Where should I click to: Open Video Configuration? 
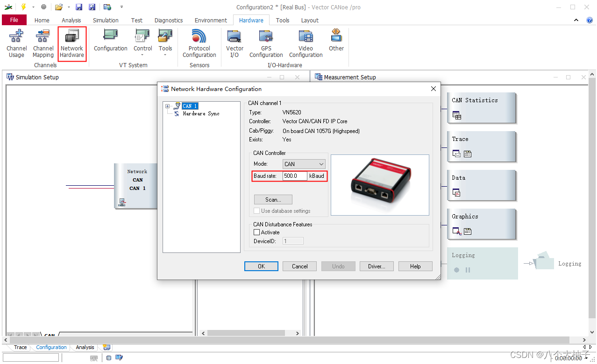(306, 43)
